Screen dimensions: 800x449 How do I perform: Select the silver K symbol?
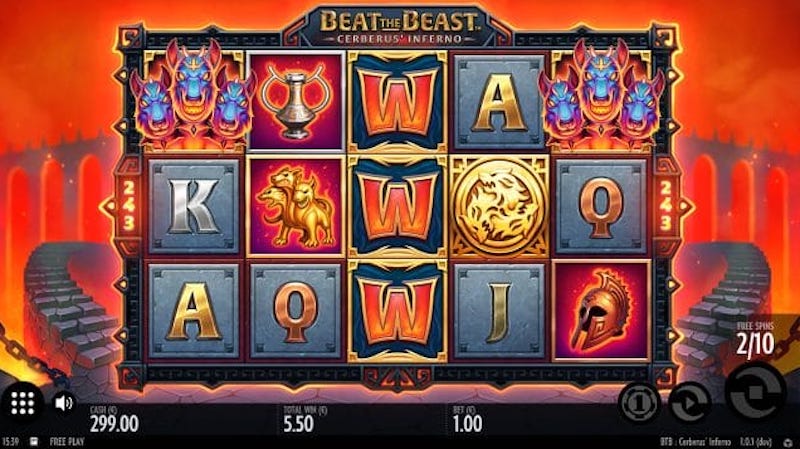193,207
